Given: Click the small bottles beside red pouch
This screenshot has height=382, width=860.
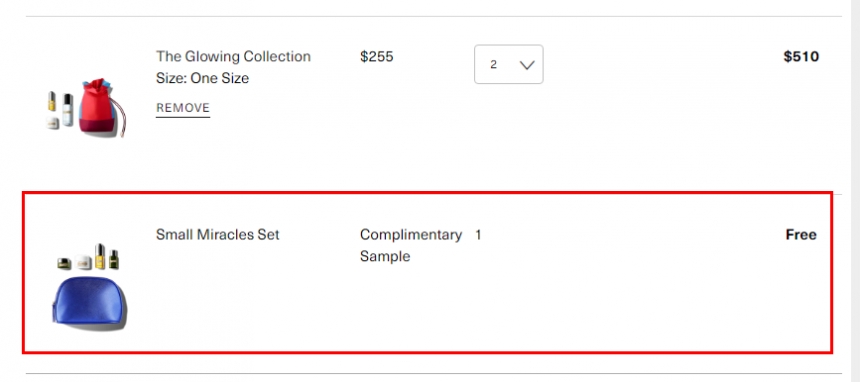Looking at the screenshot, I should (x=59, y=110).
